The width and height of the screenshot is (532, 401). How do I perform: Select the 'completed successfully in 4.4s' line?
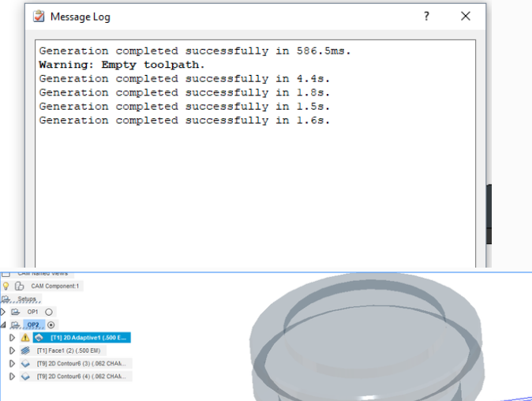(184, 79)
